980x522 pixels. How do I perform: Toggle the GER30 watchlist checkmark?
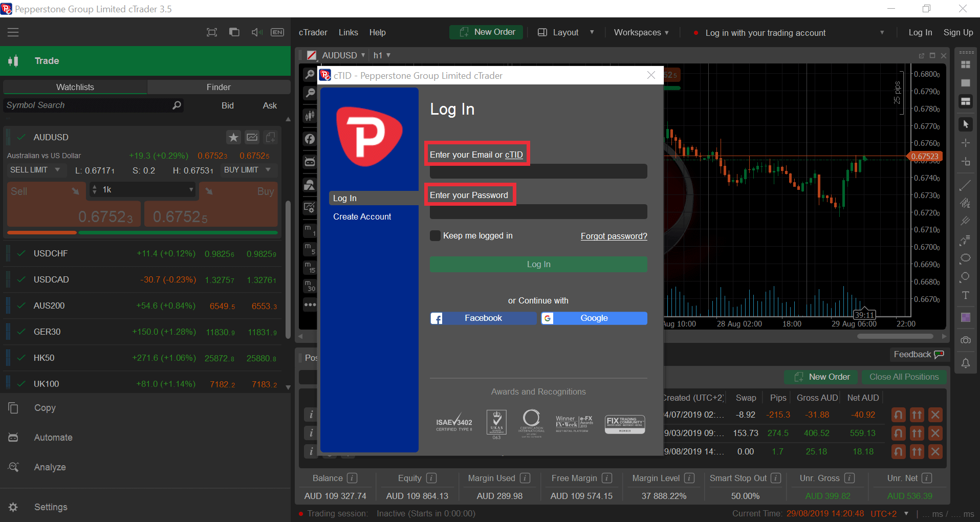pyautogui.click(x=21, y=332)
